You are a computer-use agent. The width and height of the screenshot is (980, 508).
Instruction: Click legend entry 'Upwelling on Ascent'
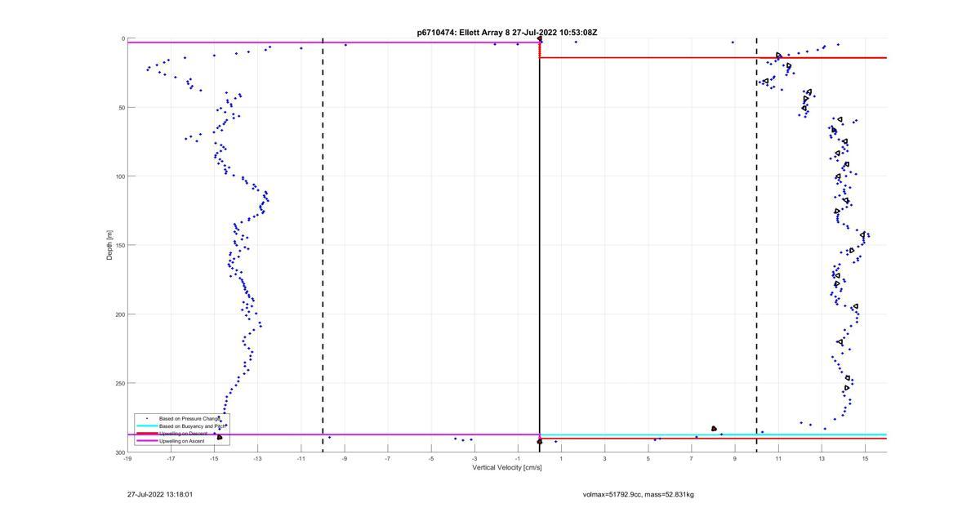click(181, 441)
